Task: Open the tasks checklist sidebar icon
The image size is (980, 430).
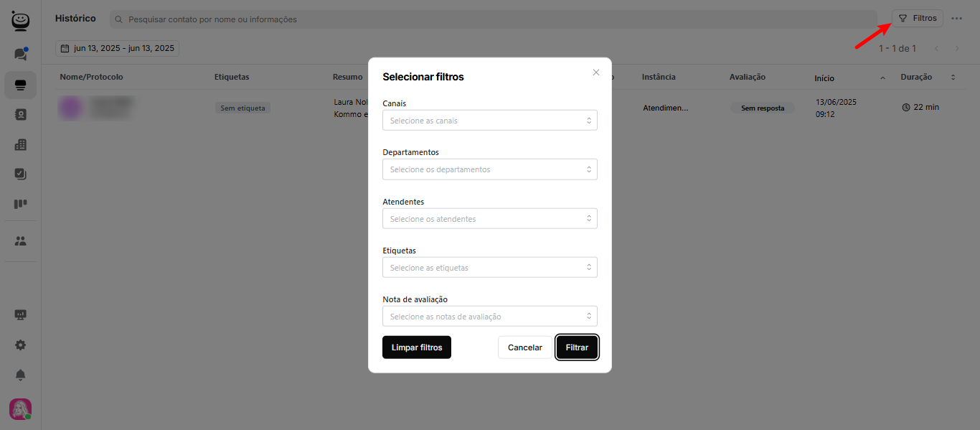Action: point(20,174)
